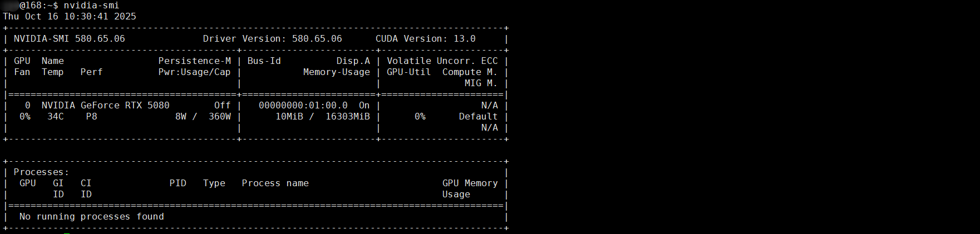Click the Volatile Uncorr. ECC header
The height and width of the screenshot is (234, 980).
coord(442,61)
